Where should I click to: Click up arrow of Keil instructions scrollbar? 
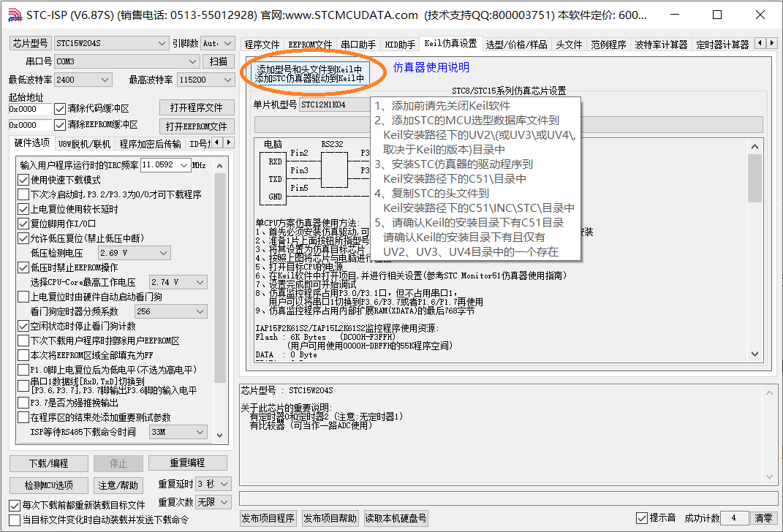[x=754, y=147]
